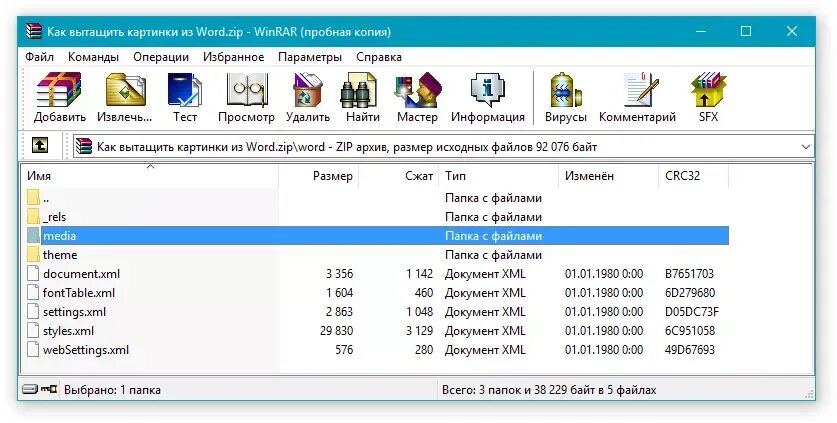This screenshot has width=837, height=423.
Task: Minimize the WinRAR window
Action: tap(700, 31)
